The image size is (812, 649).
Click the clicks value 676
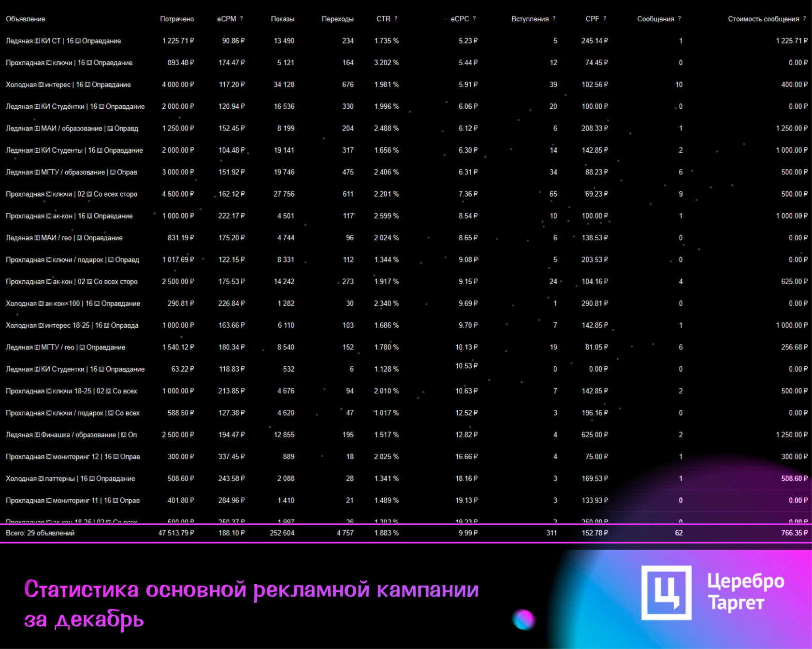click(348, 85)
